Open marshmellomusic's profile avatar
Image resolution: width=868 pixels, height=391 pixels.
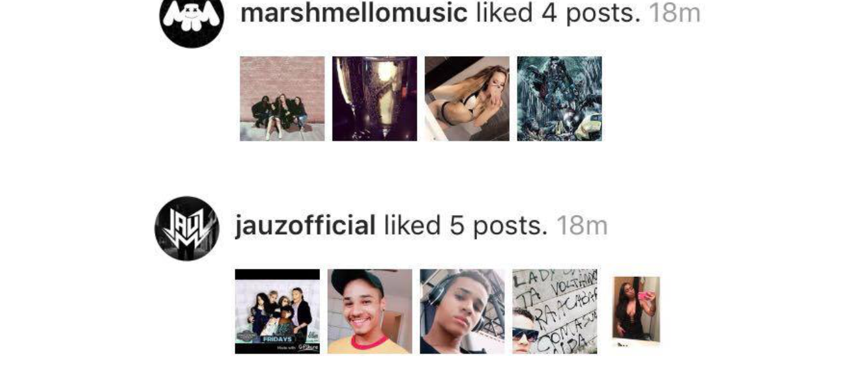coord(192,19)
